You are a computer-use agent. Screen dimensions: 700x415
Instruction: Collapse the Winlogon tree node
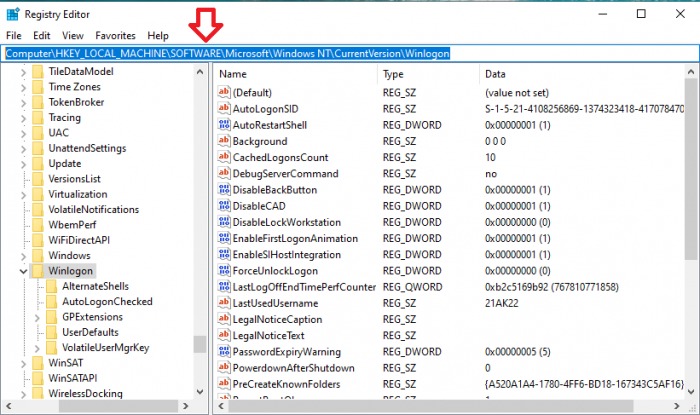23,271
